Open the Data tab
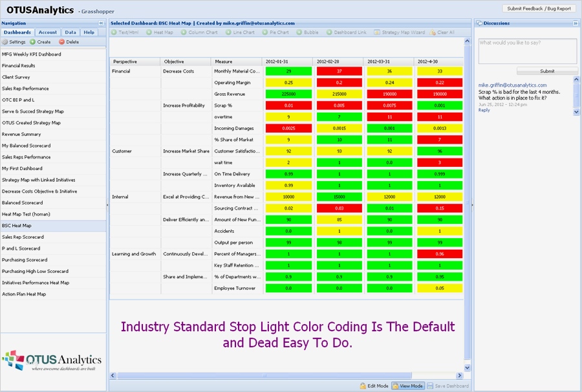Screen dimensions: 582x392 tap(70, 32)
